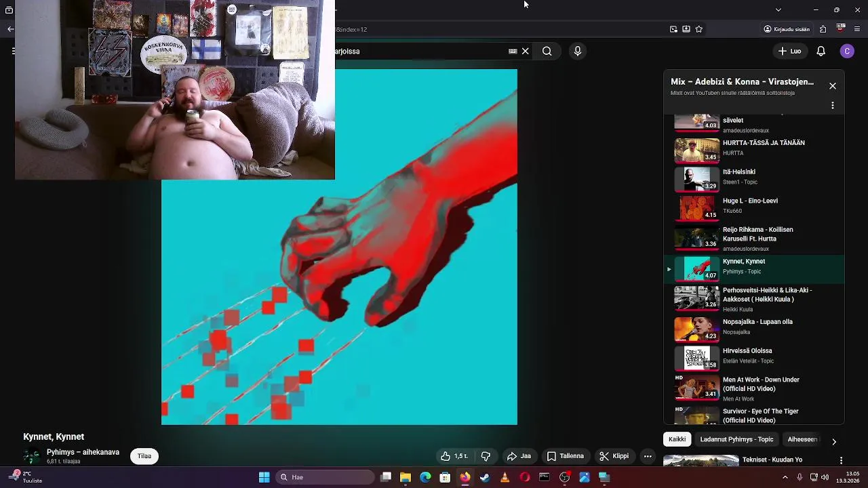Open the on-screen keyboard icon in search box
The height and width of the screenshot is (488, 868).
coord(513,51)
